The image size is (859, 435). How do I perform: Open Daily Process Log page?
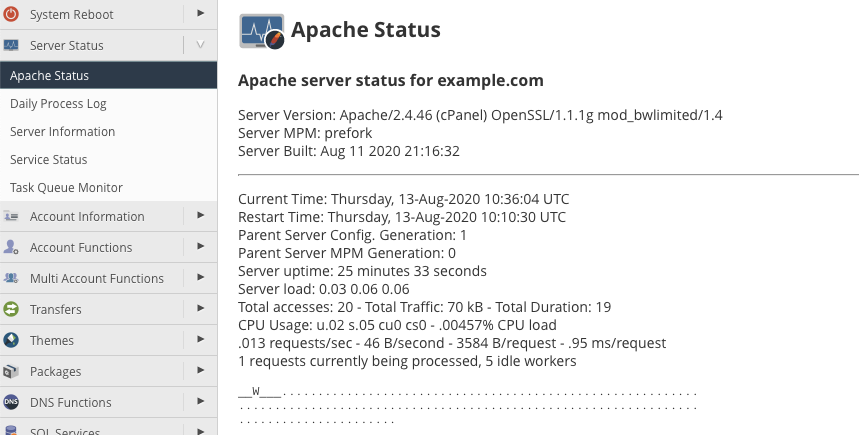pos(58,104)
